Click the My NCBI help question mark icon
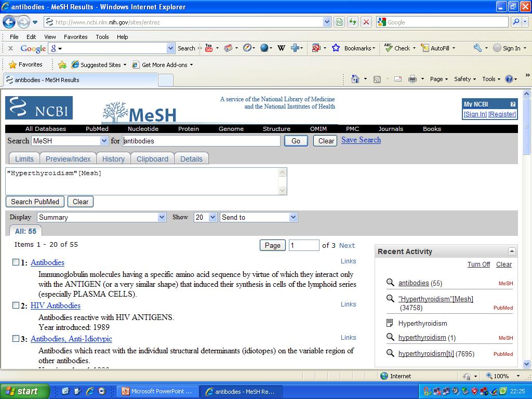532x399 pixels. 513,104
